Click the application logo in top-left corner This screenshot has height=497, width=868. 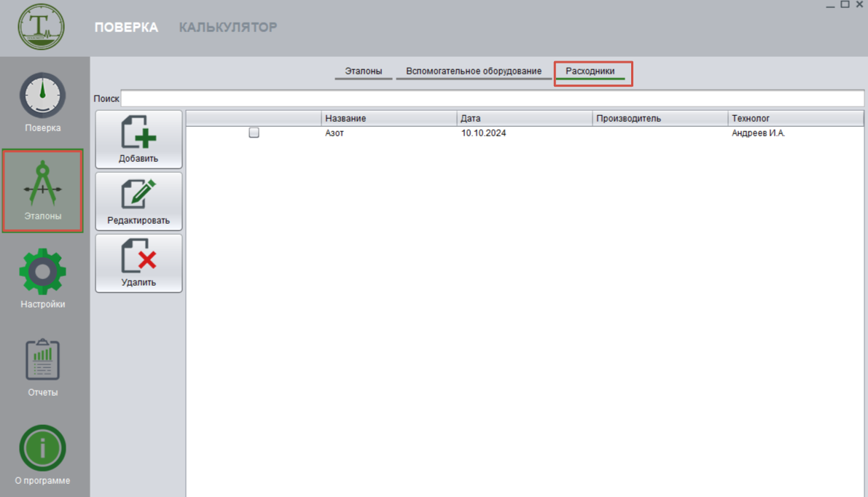(x=42, y=28)
